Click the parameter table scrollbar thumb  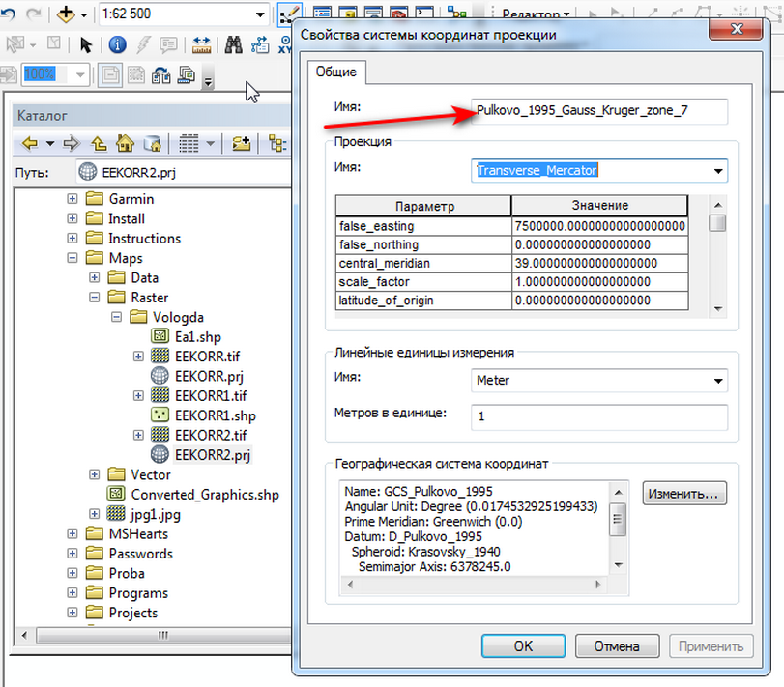(717, 223)
